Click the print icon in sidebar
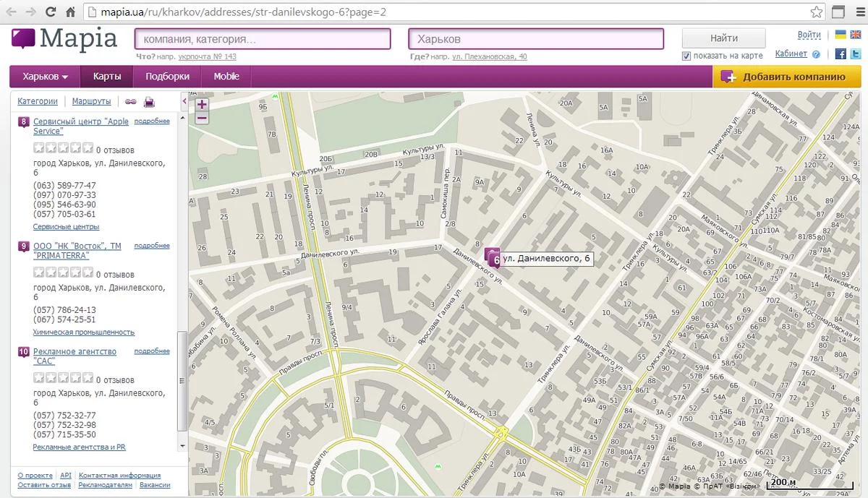This screenshot has height=498, width=868. 149,102
